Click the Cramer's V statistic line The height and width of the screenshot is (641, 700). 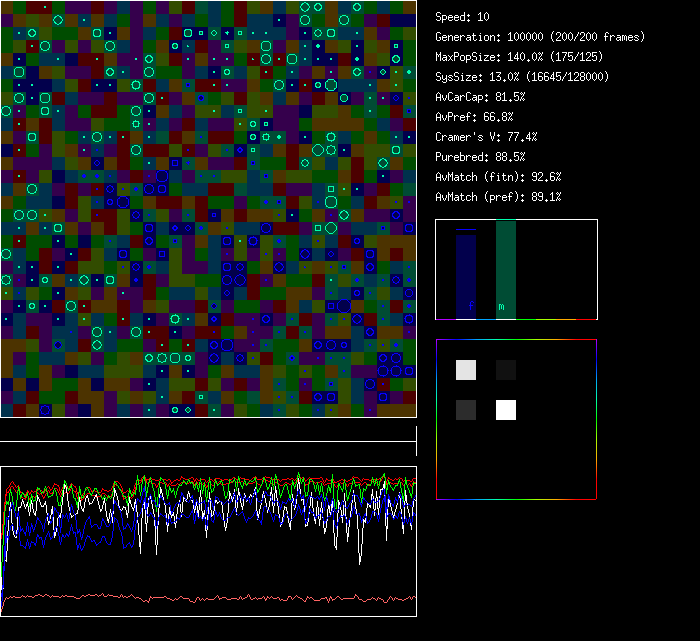(x=486, y=137)
